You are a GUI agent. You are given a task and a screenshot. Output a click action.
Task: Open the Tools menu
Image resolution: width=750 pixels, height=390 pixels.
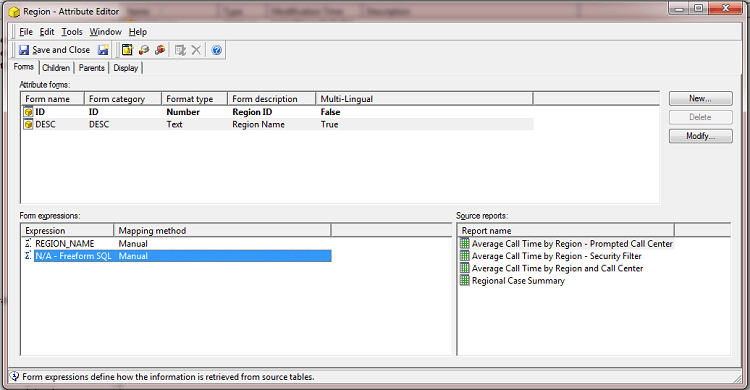tap(72, 32)
